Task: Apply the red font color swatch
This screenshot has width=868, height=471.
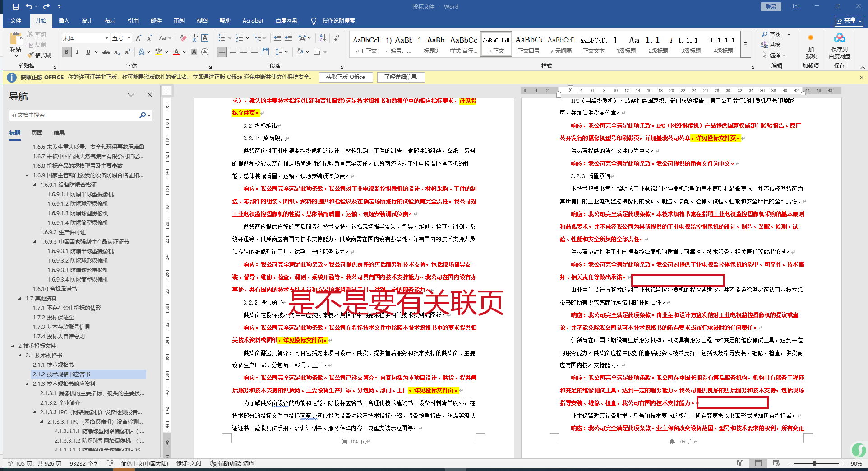Action: pyautogui.click(x=176, y=52)
